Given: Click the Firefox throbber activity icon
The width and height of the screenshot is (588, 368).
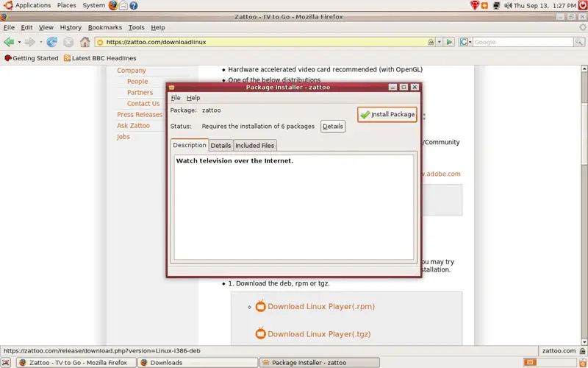Looking at the screenshot, I should (x=582, y=27).
